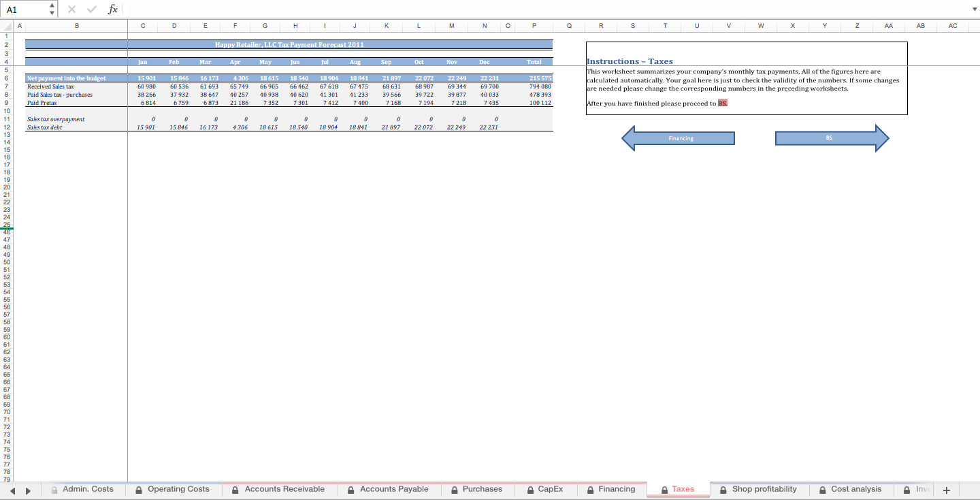Click inside the Name Box input field

pyautogui.click(x=24, y=9)
